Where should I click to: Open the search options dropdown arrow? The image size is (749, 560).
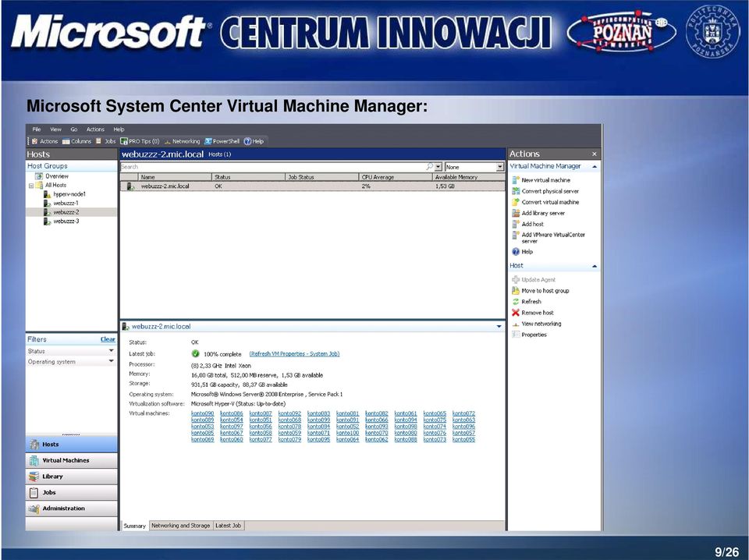pyautogui.click(x=438, y=167)
